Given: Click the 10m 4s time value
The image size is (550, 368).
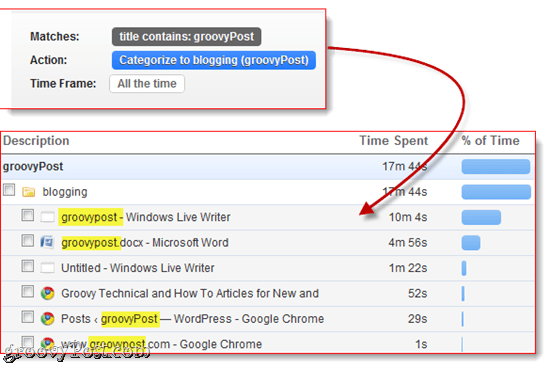Looking at the screenshot, I should 408,217.
